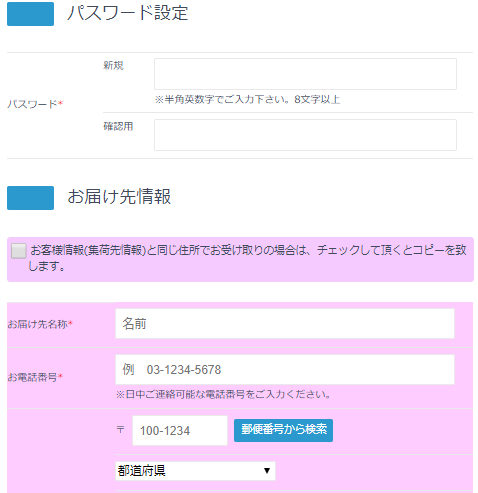Click the 郵便番号から検索 button
This screenshot has width=478, height=493.
[283, 430]
